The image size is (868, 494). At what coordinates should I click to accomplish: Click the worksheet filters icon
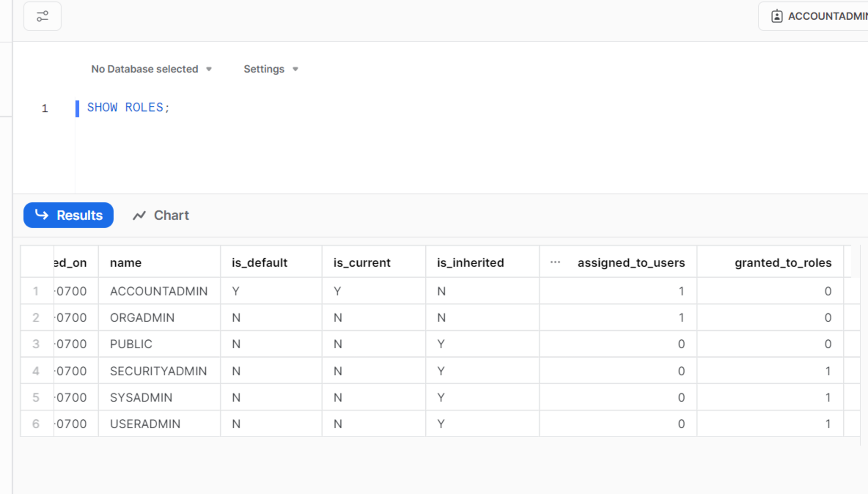pos(42,16)
